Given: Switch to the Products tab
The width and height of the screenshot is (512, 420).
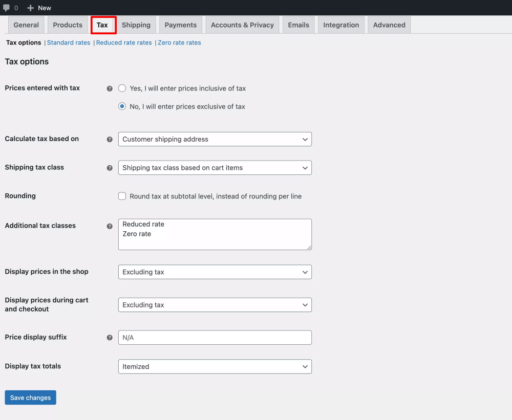Looking at the screenshot, I should tap(68, 25).
